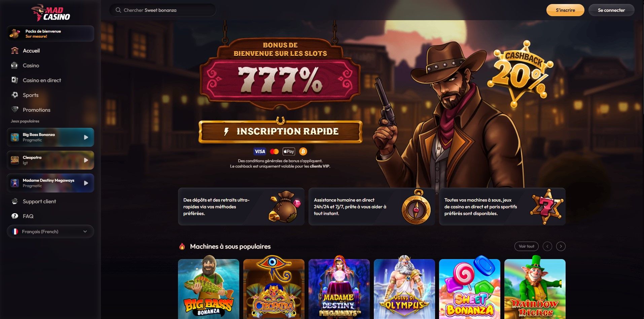
Task: Play Cleopatra from the popular games list
Action: click(50, 160)
